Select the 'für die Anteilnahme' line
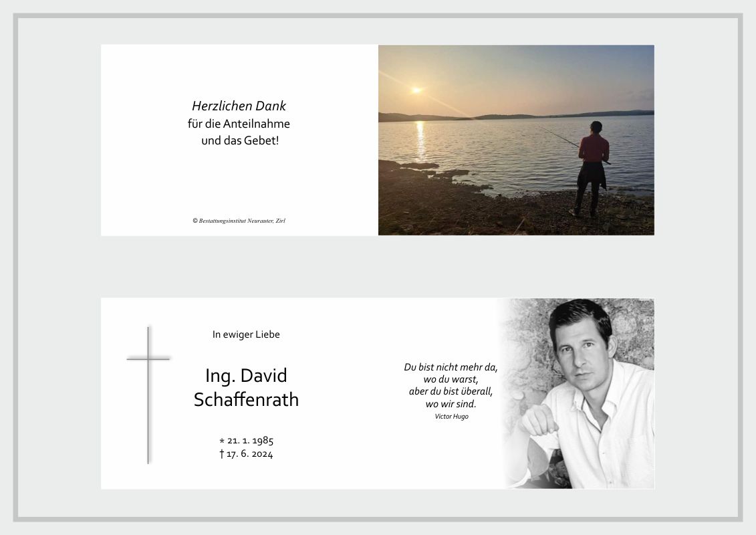756x535 pixels. click(x=239, y=124)
